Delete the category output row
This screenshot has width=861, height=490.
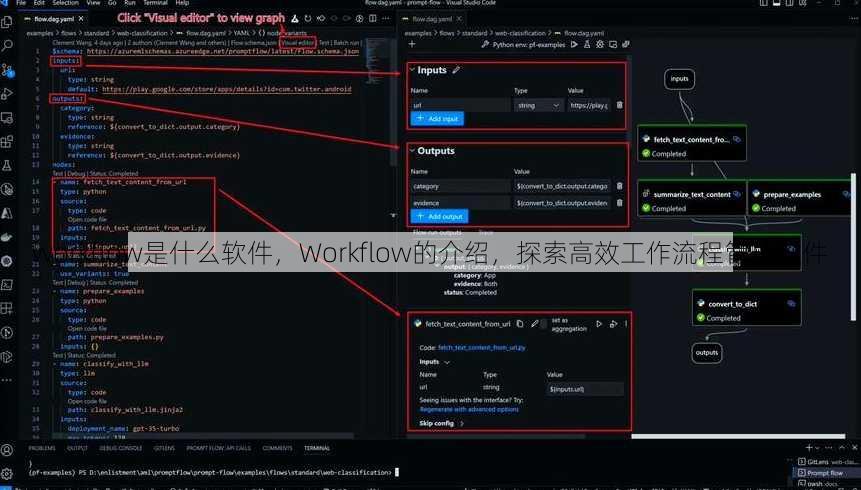(x=619, y=186)
